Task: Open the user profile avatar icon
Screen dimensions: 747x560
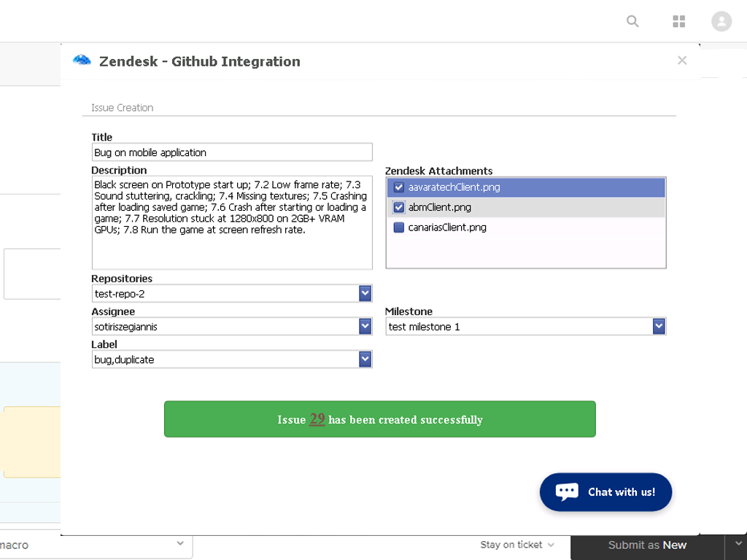Action: (x=721, y=21)
